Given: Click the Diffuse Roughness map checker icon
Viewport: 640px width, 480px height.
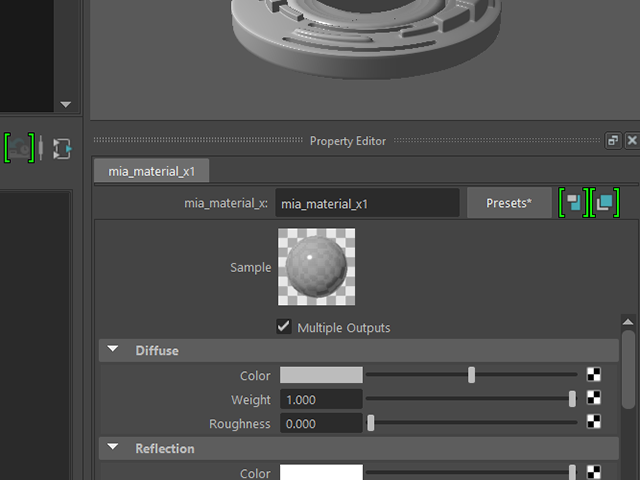Looking at the screenshot, I should [x=593, y=422].
